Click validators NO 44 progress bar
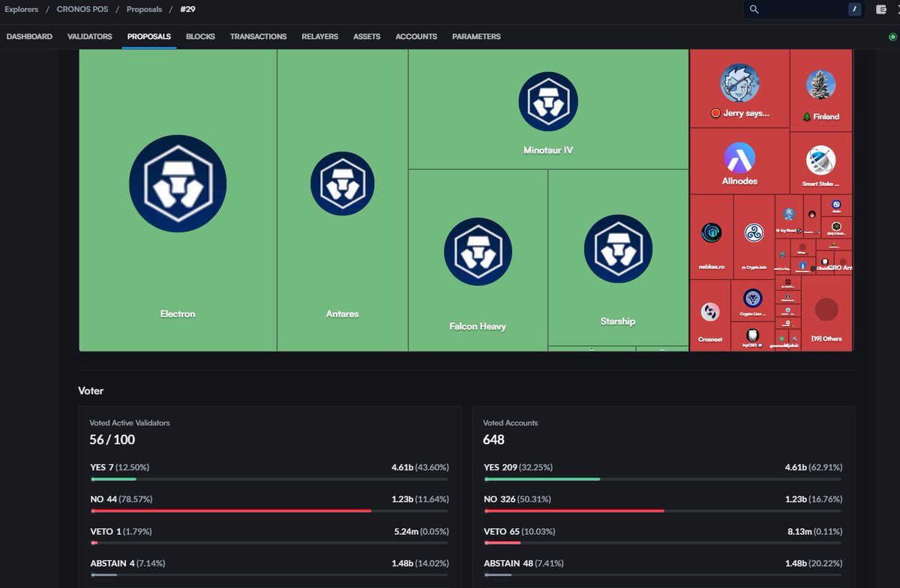Screen dimensions: 900x588 click(x=269, y=511)
